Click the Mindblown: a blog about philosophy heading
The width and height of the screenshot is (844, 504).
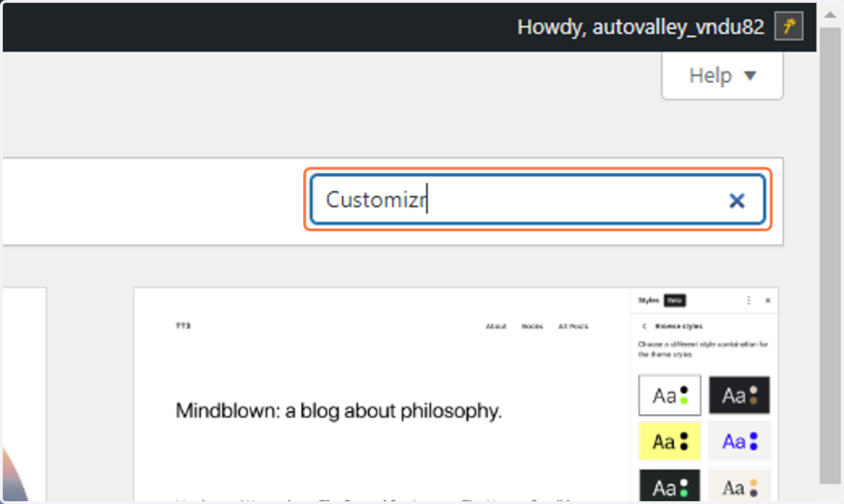coord(339,411)
